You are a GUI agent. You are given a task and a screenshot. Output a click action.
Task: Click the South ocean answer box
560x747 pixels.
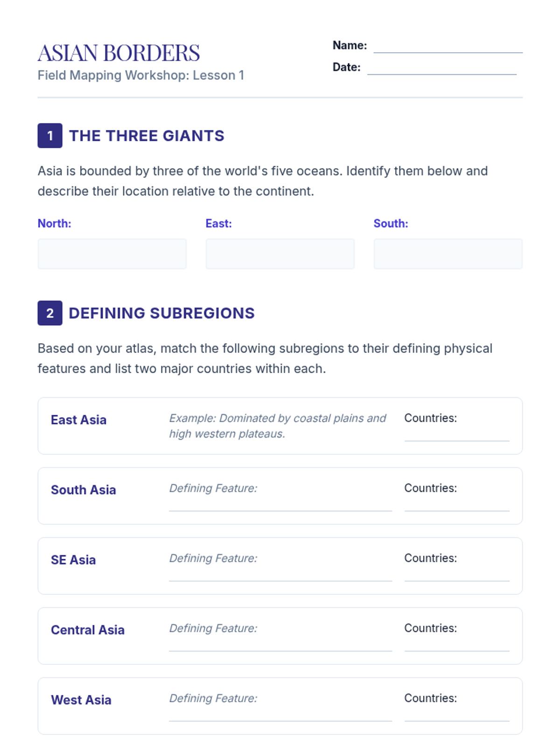pos(448,254)
